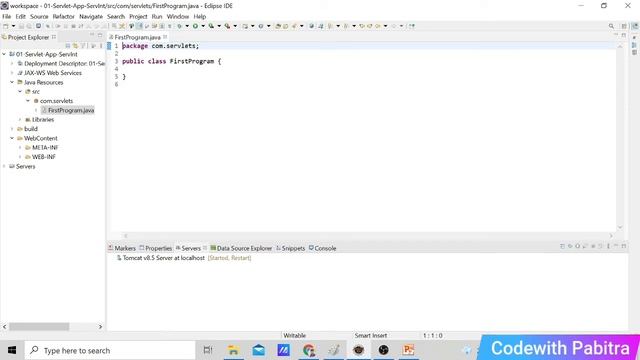Open the Navigate menu
The image size is (640, 360).
pos(91,16)
